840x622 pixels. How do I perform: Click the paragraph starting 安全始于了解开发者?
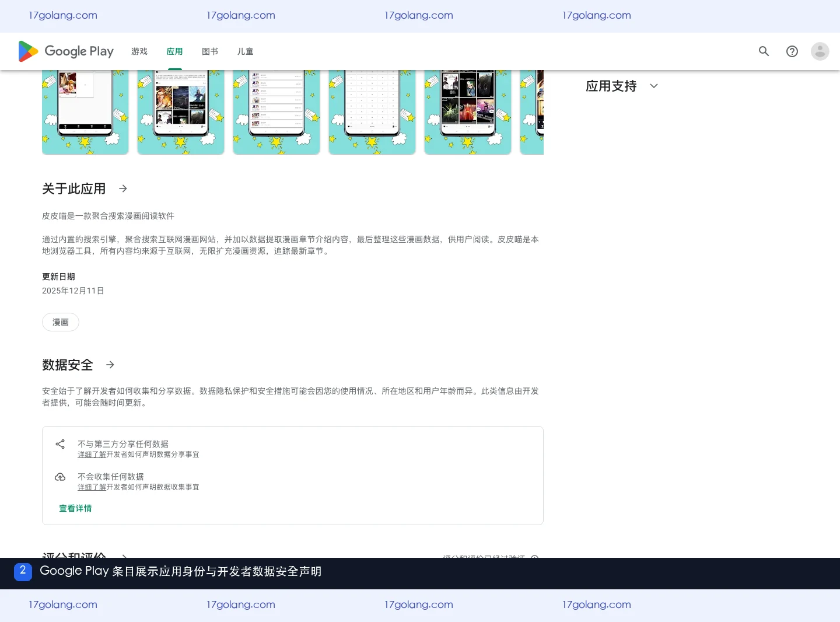(290, 397)
